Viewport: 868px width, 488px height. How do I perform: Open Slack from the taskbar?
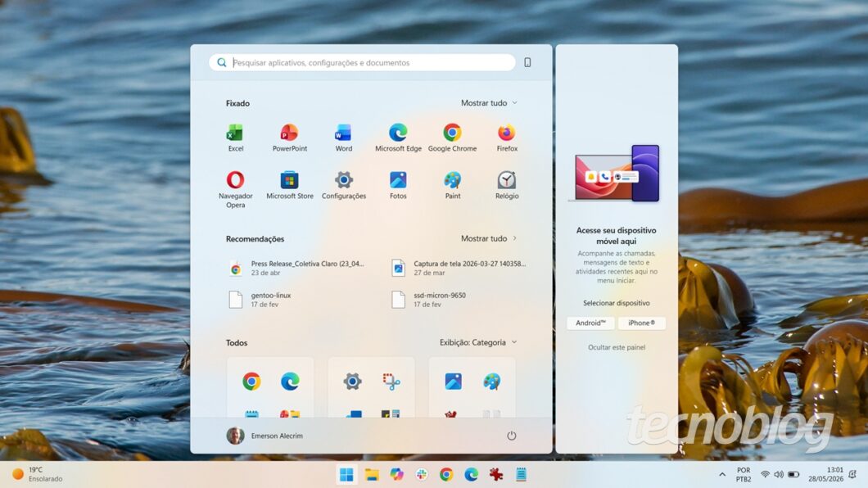[x=421, y=475]
